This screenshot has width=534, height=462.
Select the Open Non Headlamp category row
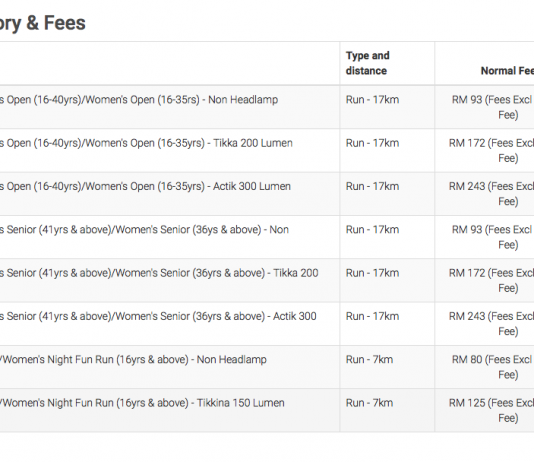267,107
